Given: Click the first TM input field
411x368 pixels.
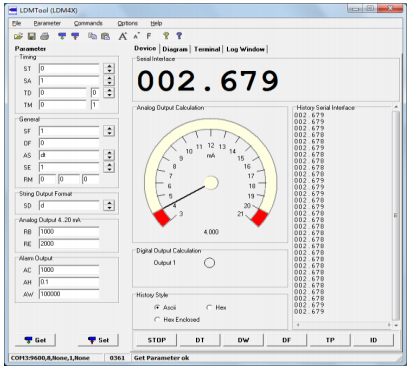Looking at the screenshot, I should (x=63, y=105).
